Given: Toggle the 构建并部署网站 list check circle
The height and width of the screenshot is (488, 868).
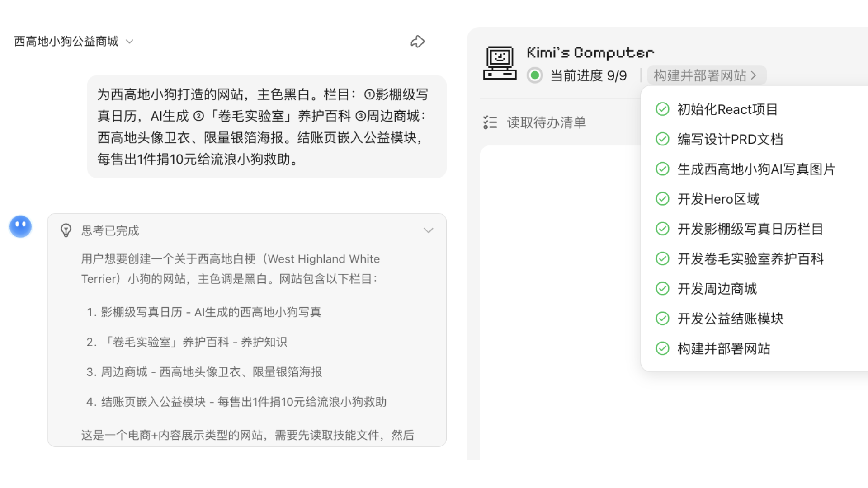Looking at the screenshot, I should tap(662, 348).
